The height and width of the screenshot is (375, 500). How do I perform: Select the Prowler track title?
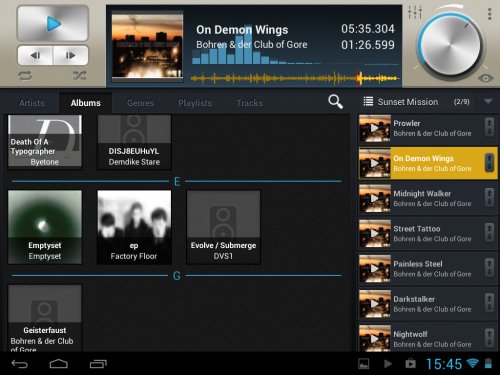pos(407,123)
